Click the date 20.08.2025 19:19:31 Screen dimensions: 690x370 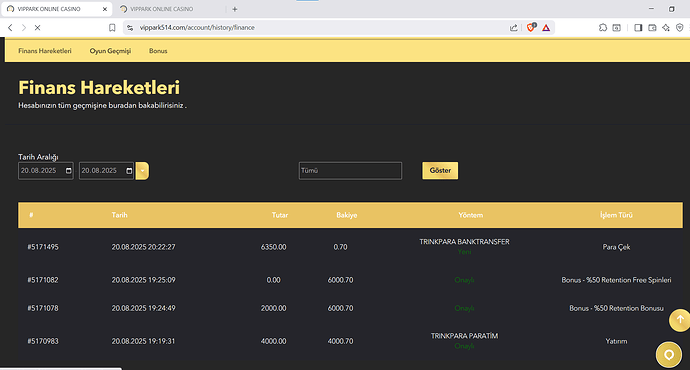143,341
